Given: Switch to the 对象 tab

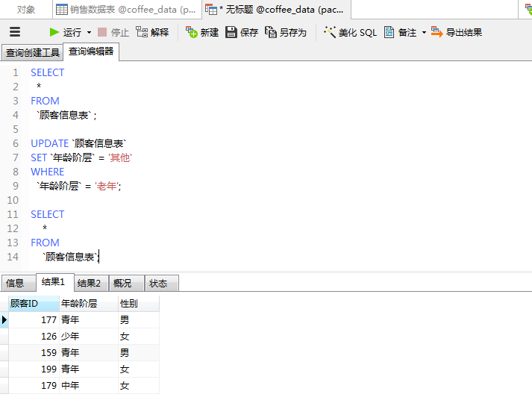Looking at the screenshot, I should (x=26, y=10).
